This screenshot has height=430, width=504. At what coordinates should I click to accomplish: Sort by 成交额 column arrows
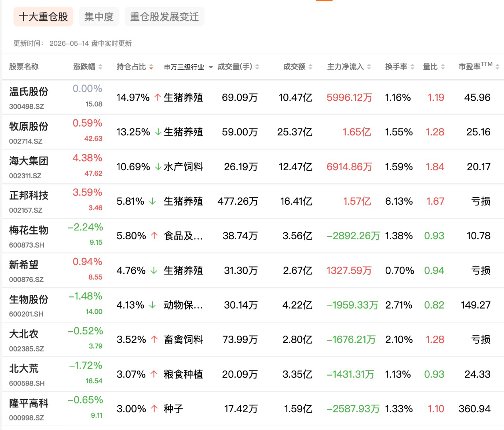pyautogui.click(x=310, y=67)
